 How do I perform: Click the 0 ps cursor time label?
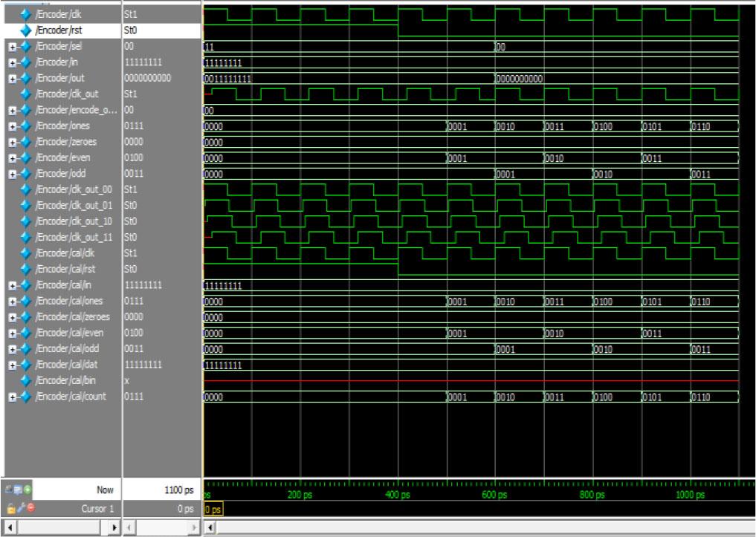point(212,509)
